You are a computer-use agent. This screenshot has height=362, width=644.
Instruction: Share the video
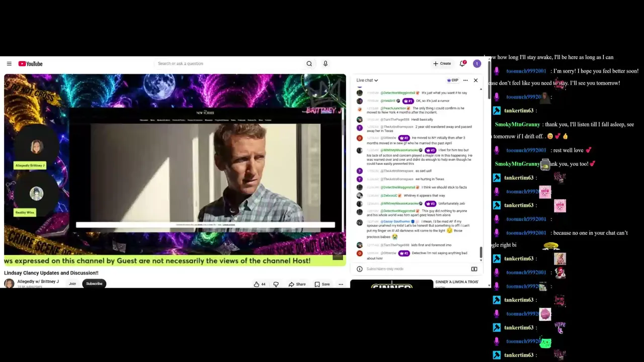(297, 284)
